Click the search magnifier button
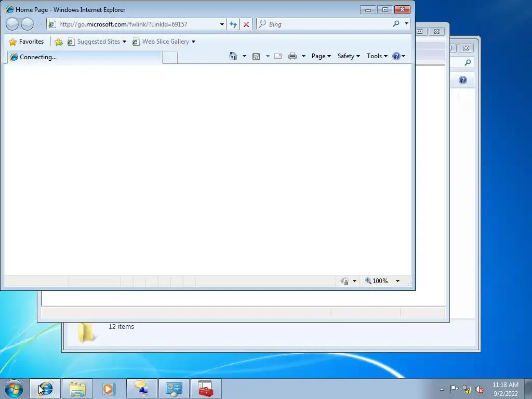The image size is (532, 399). coord(396,24)
